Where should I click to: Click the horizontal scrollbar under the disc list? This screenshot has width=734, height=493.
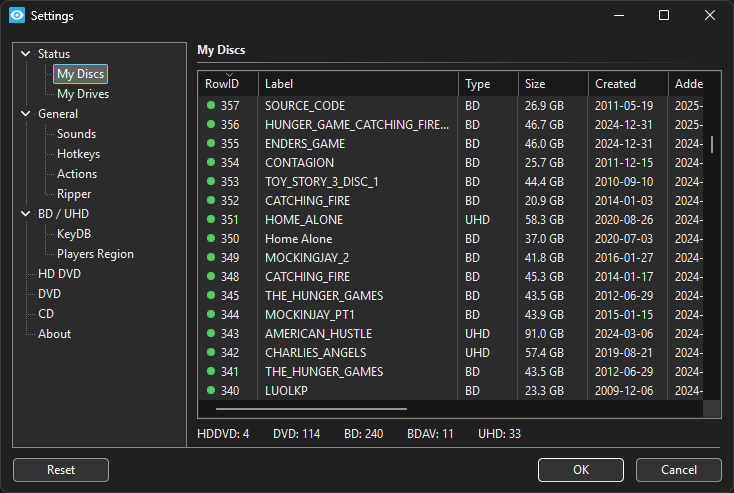tap(311, 408)
